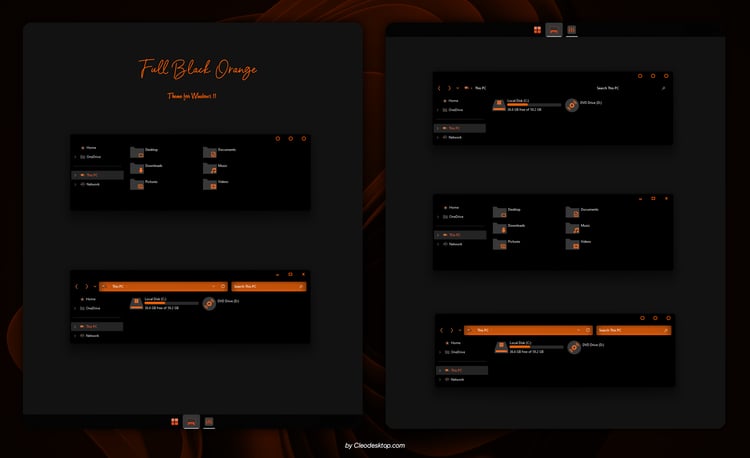
Task: Go back in the left orange-bar window
Action: [x=77, y=286]
